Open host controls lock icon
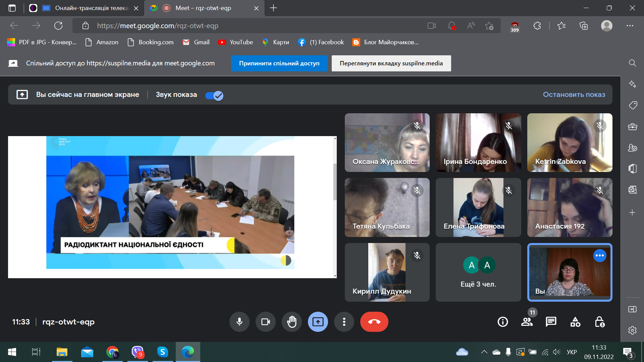644x362 pixels. click(x=600, y=322)
